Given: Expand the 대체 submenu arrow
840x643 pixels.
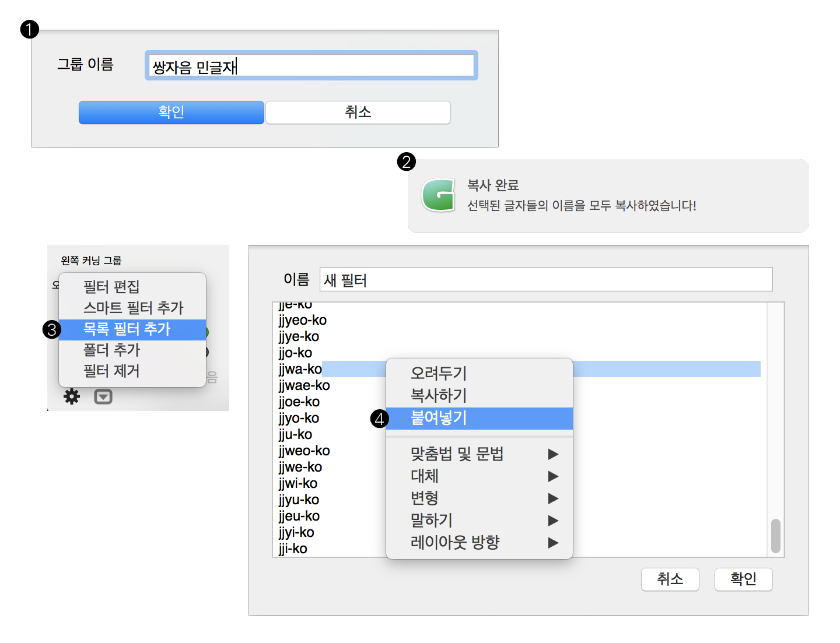Looking at the screenshot, I should (x=553, y=476).
